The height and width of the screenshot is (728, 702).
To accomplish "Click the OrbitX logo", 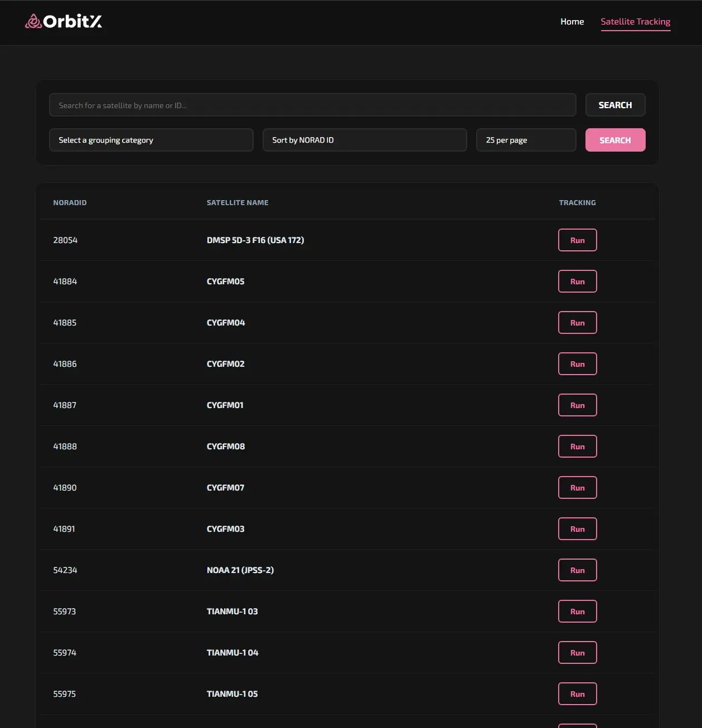I will [x=64, y=21].
